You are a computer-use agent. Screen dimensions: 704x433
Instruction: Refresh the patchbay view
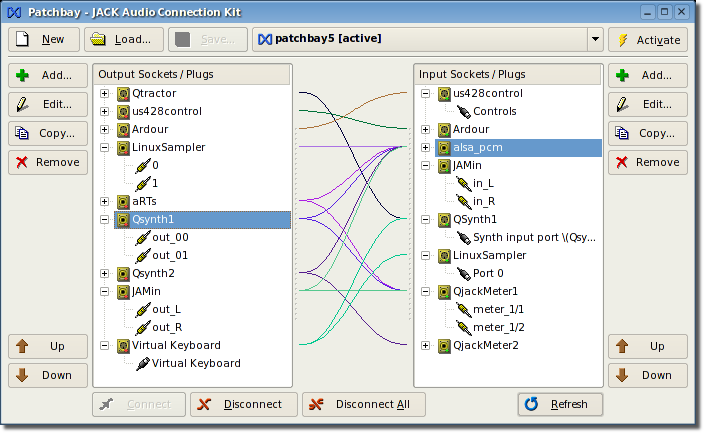tap(560, 404)
